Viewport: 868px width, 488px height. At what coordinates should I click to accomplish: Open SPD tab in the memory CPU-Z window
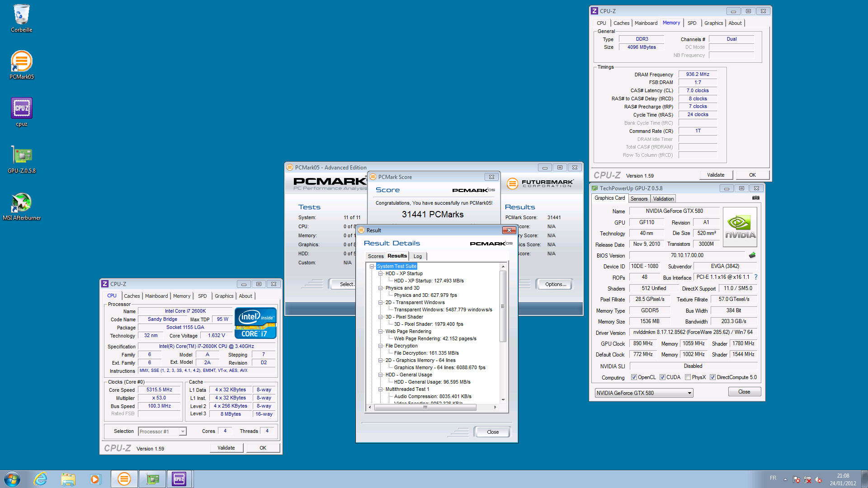click(x=692, y=23)
